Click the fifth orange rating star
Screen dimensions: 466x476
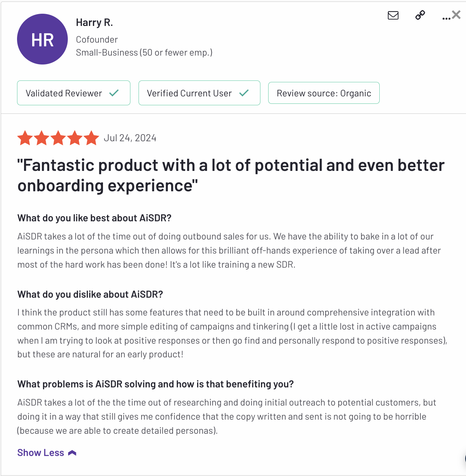point(91,138)
